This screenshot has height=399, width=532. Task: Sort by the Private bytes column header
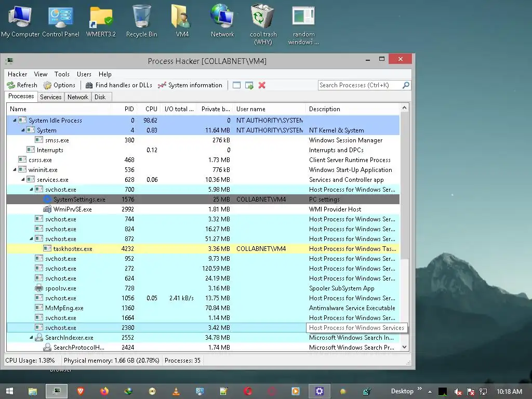point(215,109)
